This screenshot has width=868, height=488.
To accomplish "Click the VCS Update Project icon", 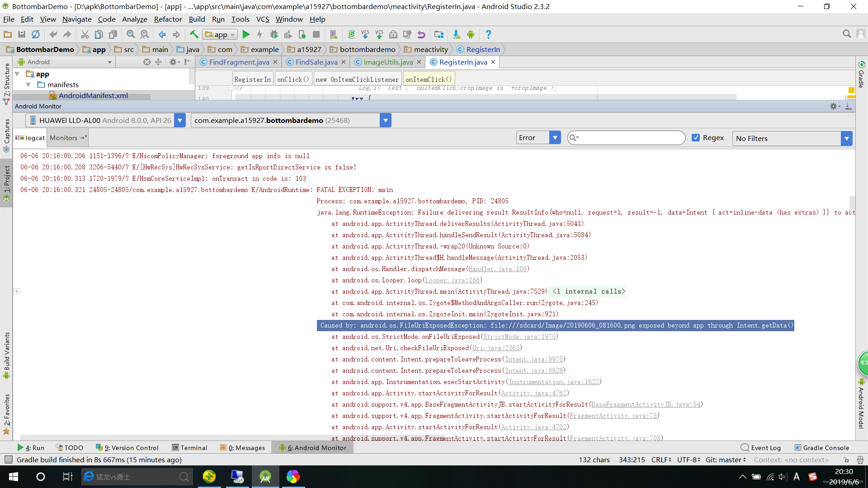I will tap(365, 34).
